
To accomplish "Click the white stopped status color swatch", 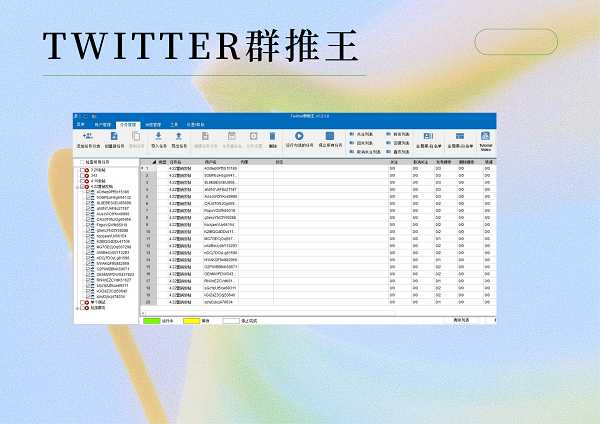I will tap(231, 321).
